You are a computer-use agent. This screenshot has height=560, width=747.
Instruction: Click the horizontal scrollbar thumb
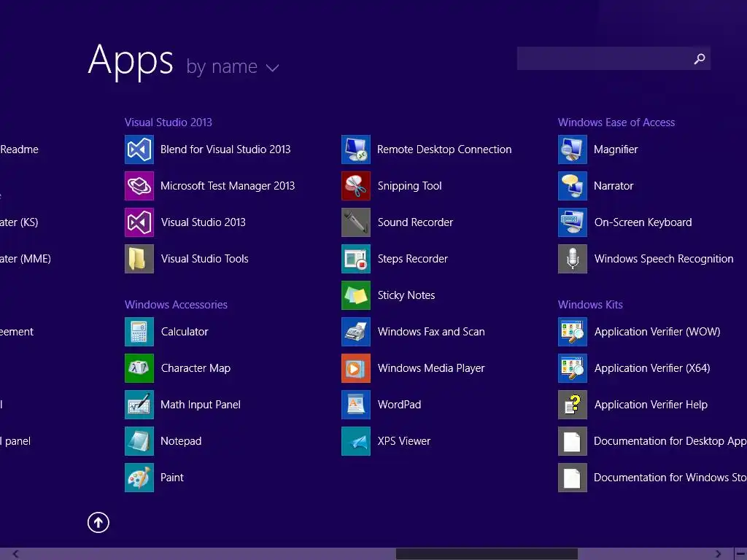(x=487, y=554)
